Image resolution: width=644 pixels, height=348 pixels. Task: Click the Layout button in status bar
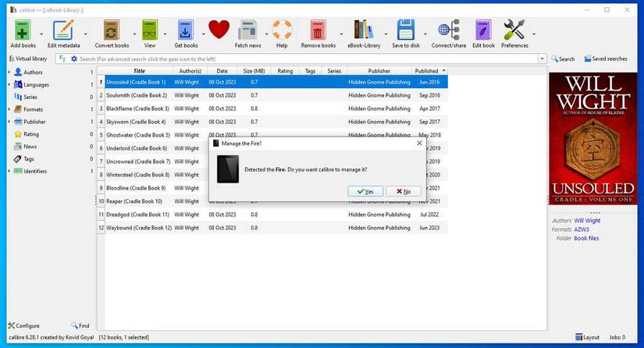click(x=587, y=337)
